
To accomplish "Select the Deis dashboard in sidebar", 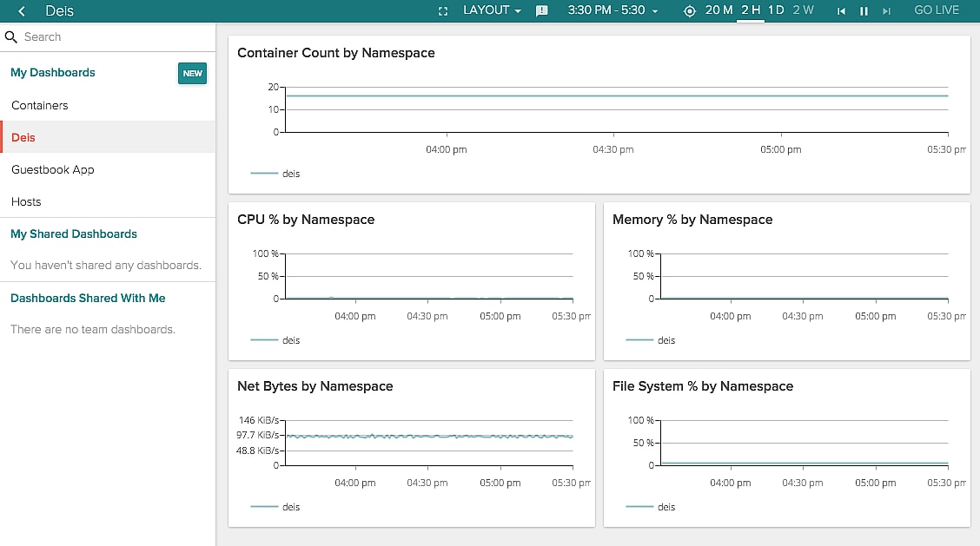I will [108, 137].
